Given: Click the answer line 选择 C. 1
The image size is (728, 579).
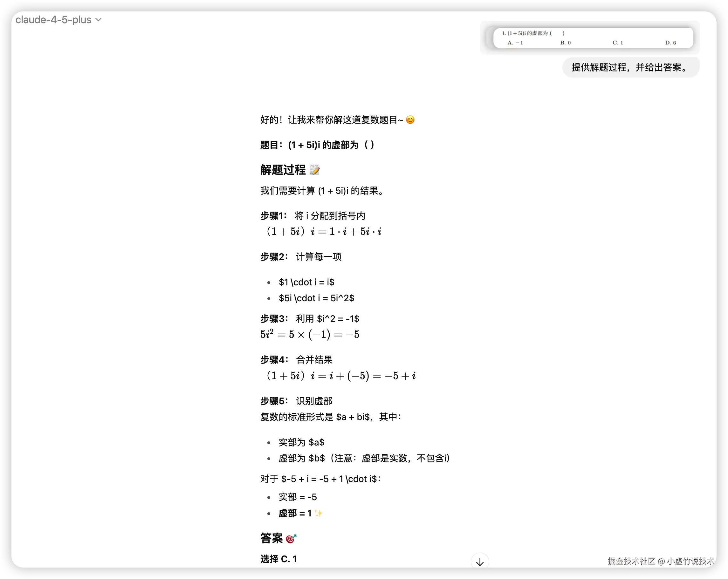Looking at the screenshot, I should pyautogui.click(x=278, y=559).
